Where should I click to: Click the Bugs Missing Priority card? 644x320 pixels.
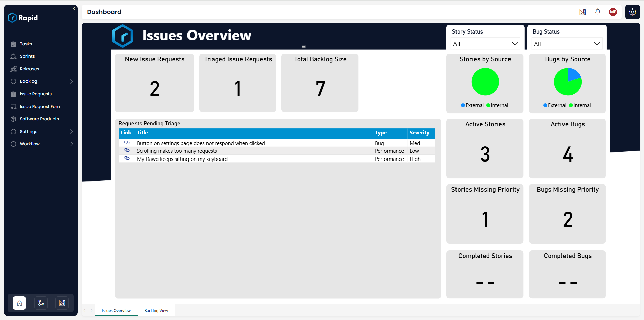(568, 214)
